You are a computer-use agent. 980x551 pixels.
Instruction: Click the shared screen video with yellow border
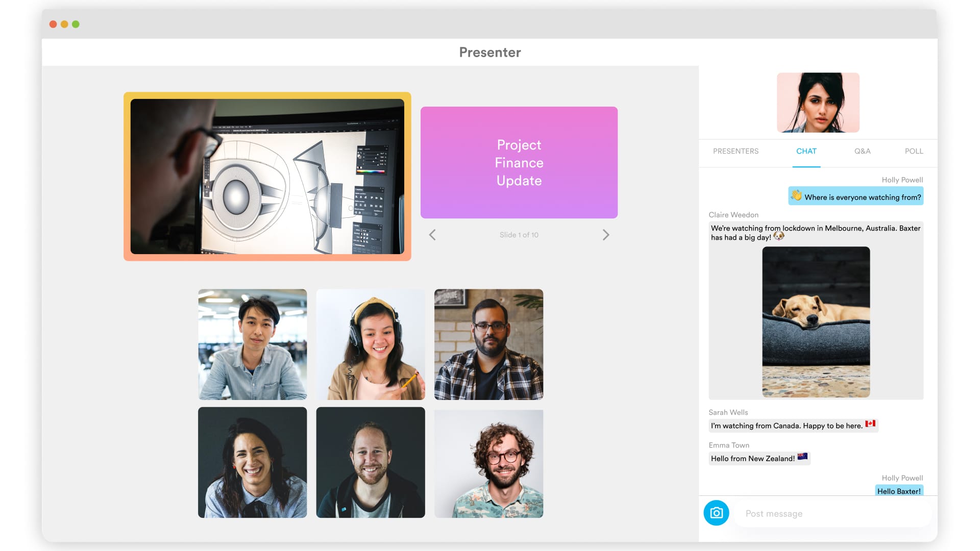(x=267, y=177)
